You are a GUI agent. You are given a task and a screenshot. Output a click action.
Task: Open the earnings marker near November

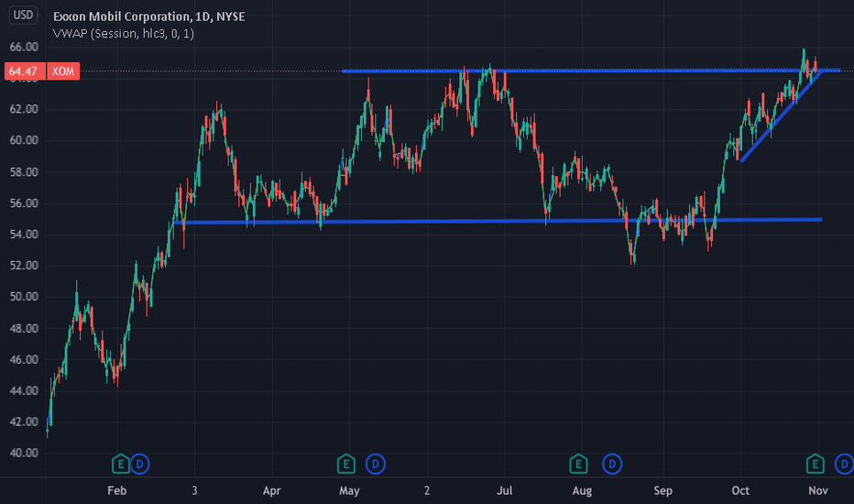[816, 465]
